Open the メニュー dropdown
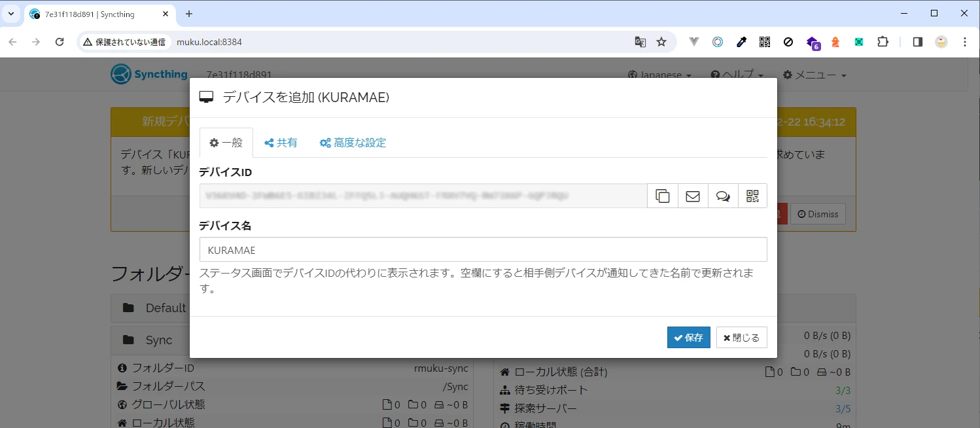The image size is (980, 428). (814, 75)
